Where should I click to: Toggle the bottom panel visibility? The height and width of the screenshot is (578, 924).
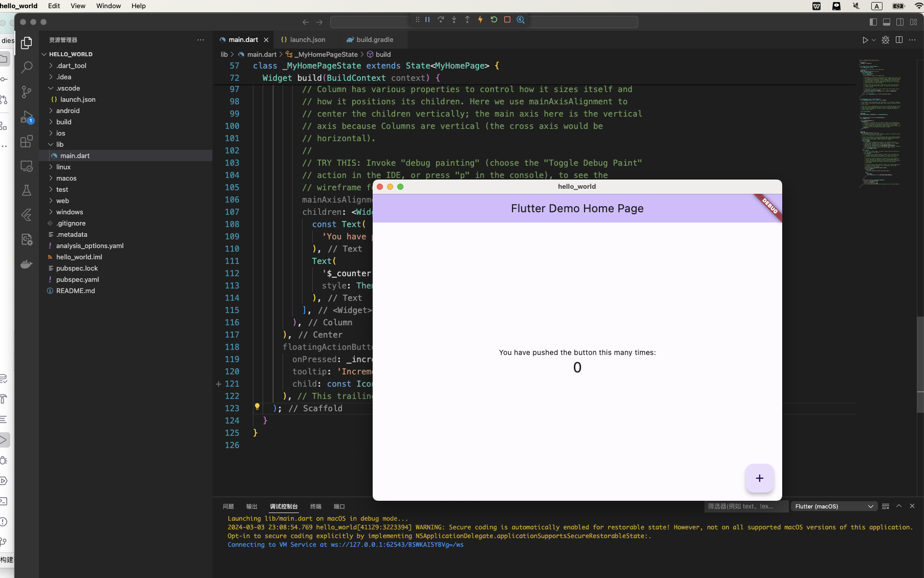(887, 22)
